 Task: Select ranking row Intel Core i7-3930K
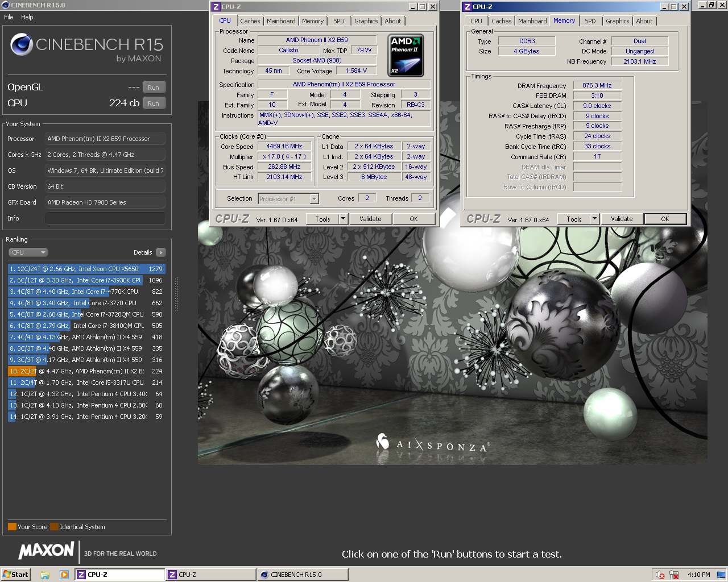(x=86, y=280)
